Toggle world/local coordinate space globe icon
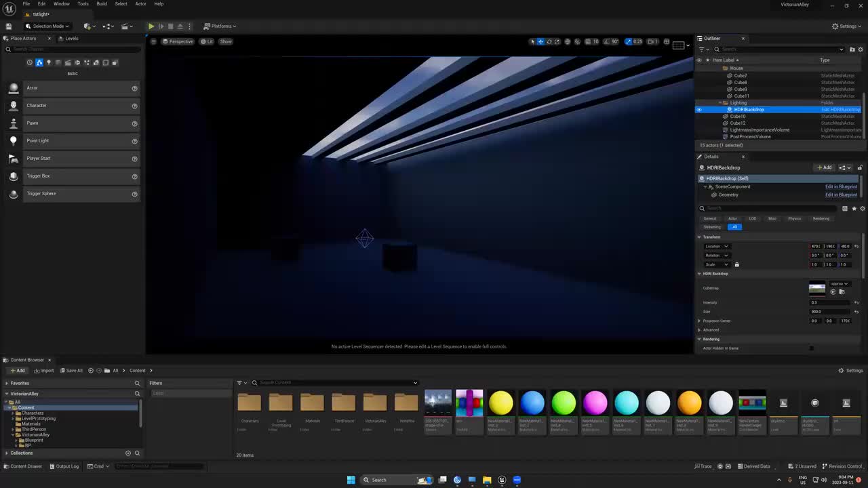The height and width of the screenshot is (488, 868). [568, 41]
